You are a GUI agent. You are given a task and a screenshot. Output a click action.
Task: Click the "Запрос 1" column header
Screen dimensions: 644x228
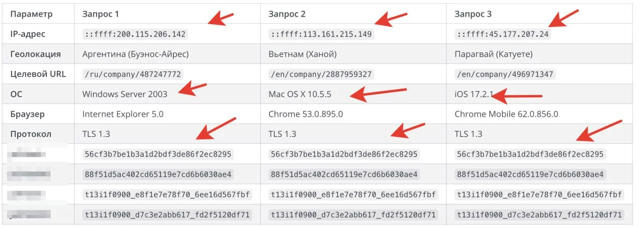tap(101, 14)
